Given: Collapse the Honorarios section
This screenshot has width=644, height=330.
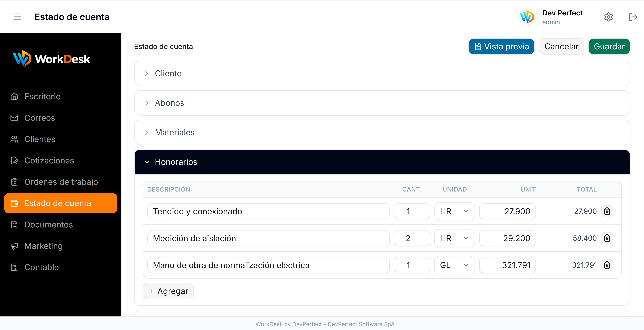Looking at the screenshot, I should pyautogui.click(x=382, y=162).
